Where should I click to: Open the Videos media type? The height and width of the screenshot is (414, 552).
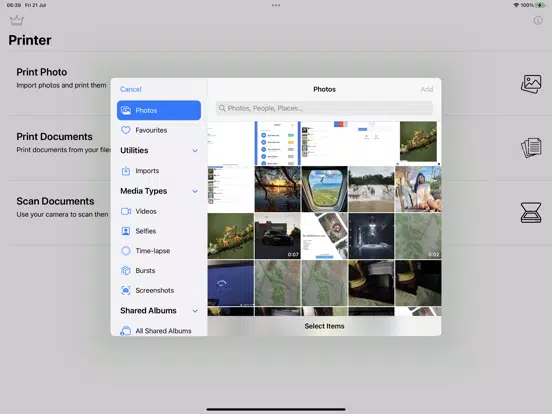(159, 211)
